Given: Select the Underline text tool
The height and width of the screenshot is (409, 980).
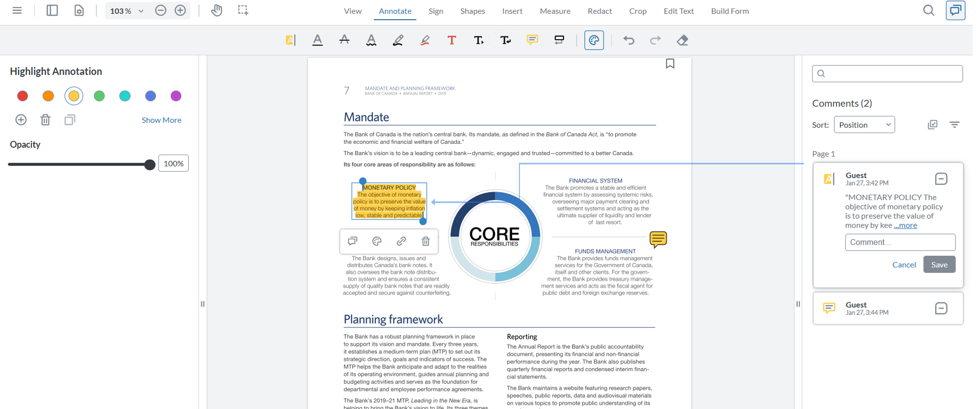Looking at the screenshot, I should click(x=317, y=40).
